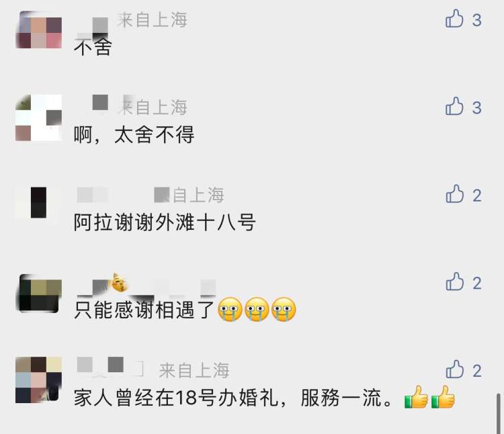Viewport: 504px width, 434px height.
Task: Like the comment about the wedding at 18号
Action: 454,370
